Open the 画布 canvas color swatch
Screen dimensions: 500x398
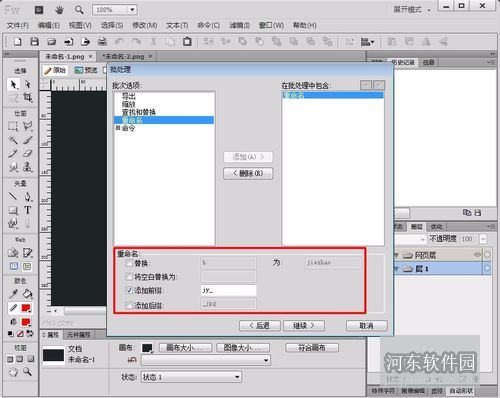tap(147, 348)
